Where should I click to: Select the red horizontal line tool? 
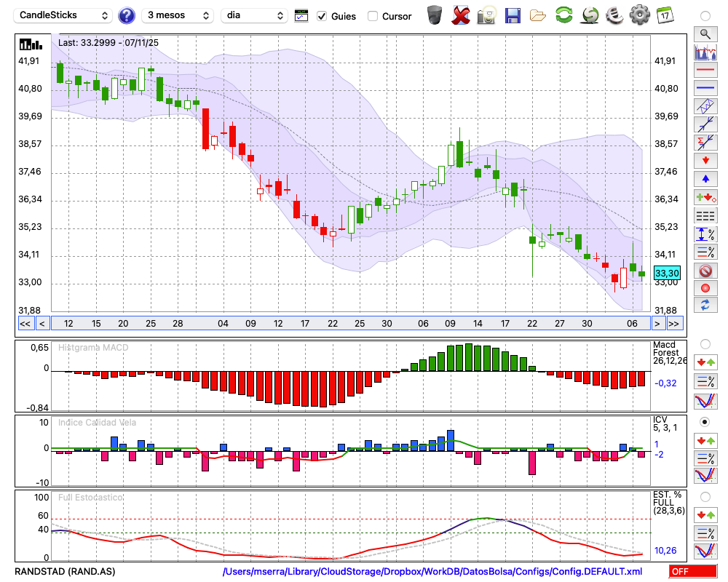705,70
